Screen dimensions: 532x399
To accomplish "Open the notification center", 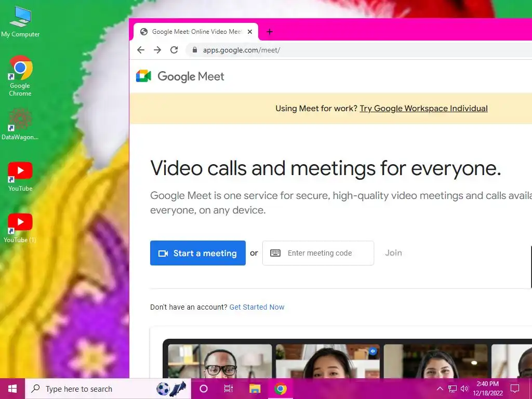I will click(515, 389).
